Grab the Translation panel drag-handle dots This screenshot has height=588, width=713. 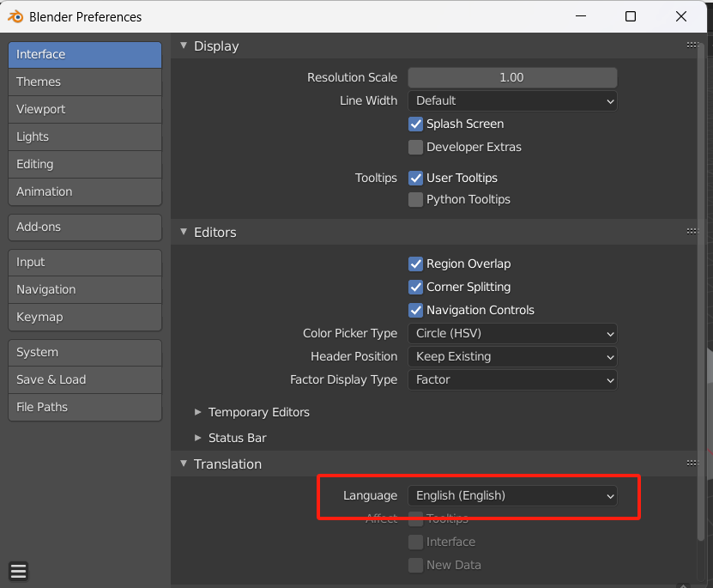click(x=692, y=463)
